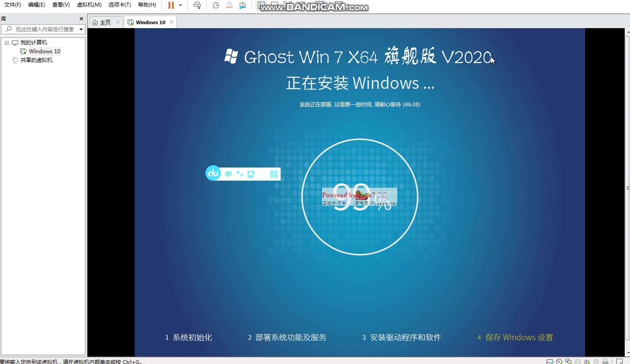
Task: Click the Powered by popup box in the circle
Action: pyautogui.click(x=359, y=198)
